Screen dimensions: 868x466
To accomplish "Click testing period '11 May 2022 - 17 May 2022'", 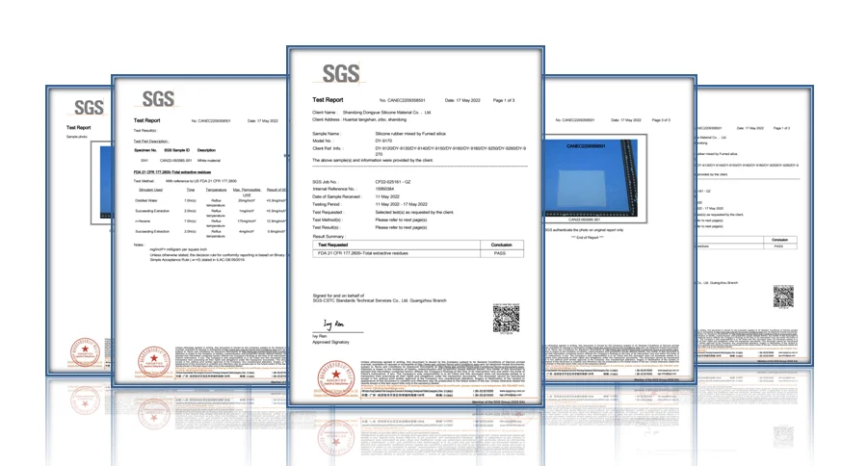I will [x=402, y=204].
